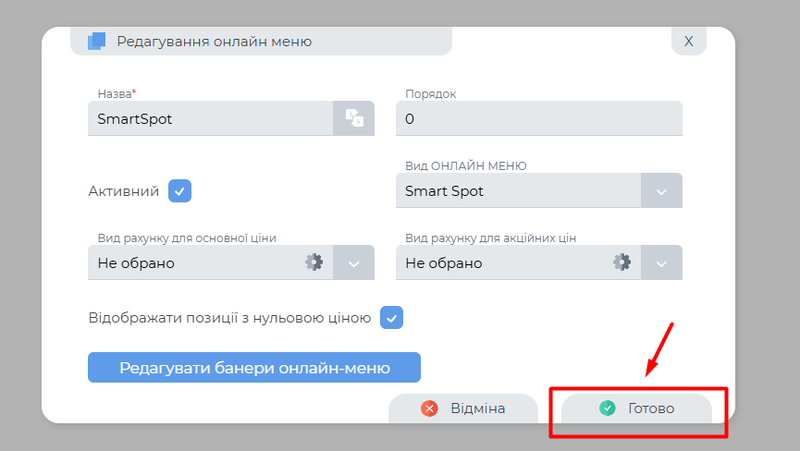Image resolution: width=800 pixels, height=451 pixels.
Task: Click the red cross icon on Відміна
Action: pyautogui.click(x=430, y=408)
